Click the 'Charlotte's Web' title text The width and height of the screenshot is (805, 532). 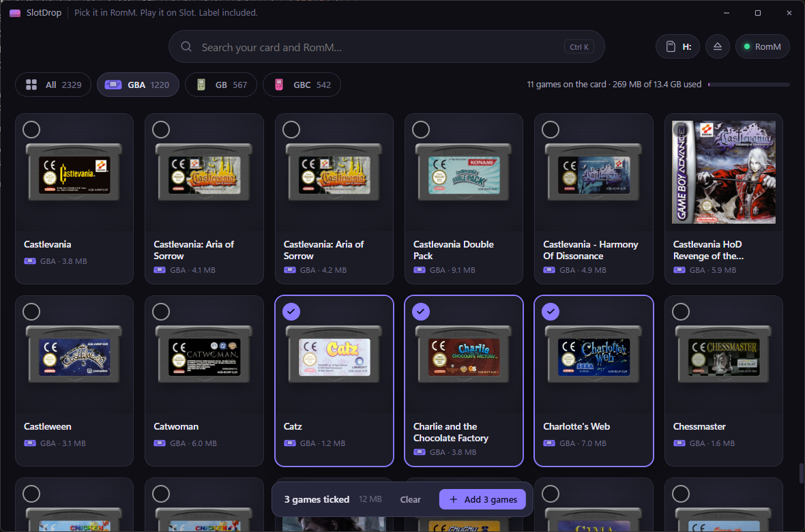click(576, 426)
